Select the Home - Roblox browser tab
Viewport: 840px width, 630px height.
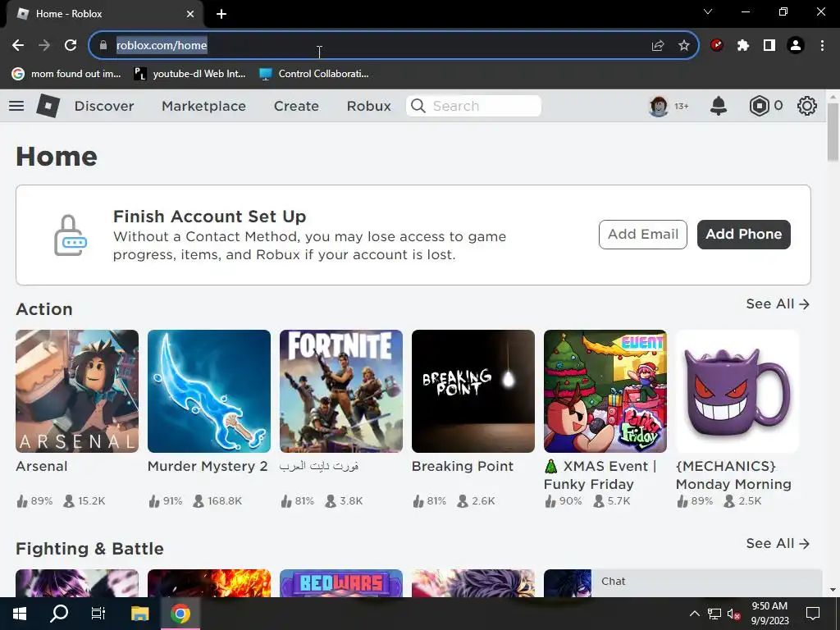pyautogui.click(x=105, y=14)
